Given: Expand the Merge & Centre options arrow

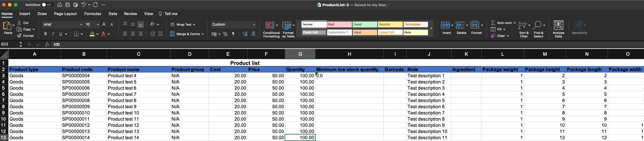Looking at the screenshot, I should (x=203, y=34).
